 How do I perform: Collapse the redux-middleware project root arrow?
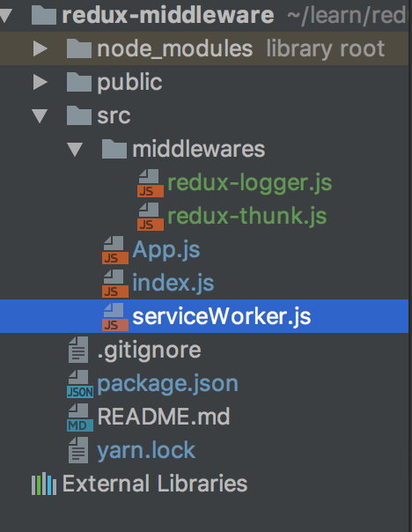pos(5,16)
